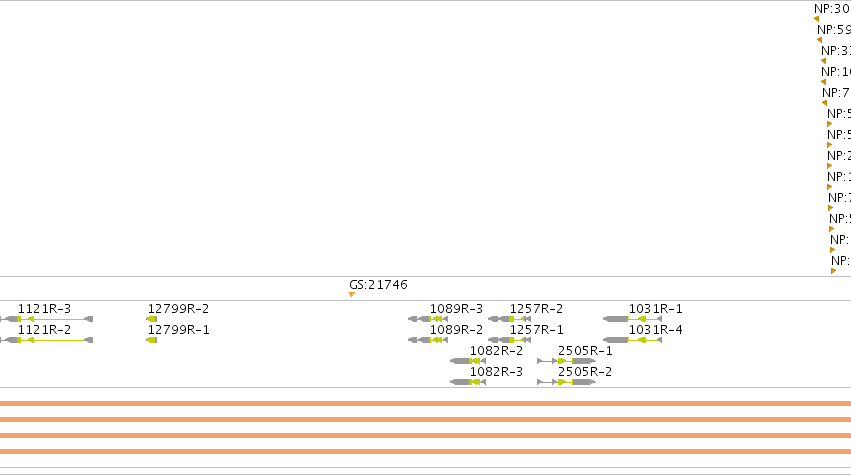851x475 pixels.
Task: Click the topmost orange track bar
Action: [x=426, y=403]
